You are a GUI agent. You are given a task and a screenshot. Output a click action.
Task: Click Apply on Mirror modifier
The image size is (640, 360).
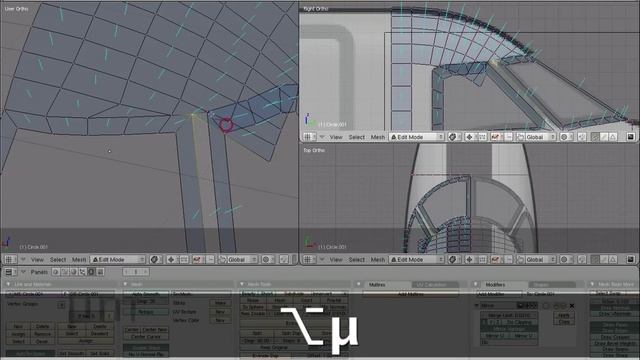(564, 316)
